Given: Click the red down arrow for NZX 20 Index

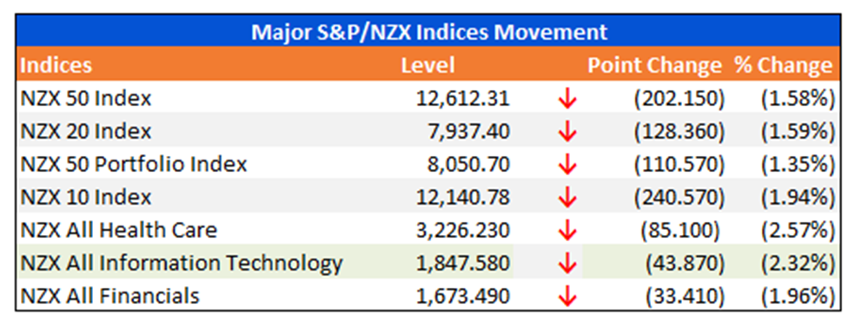Looking at the screenshot, I should (x=567, y=132).
